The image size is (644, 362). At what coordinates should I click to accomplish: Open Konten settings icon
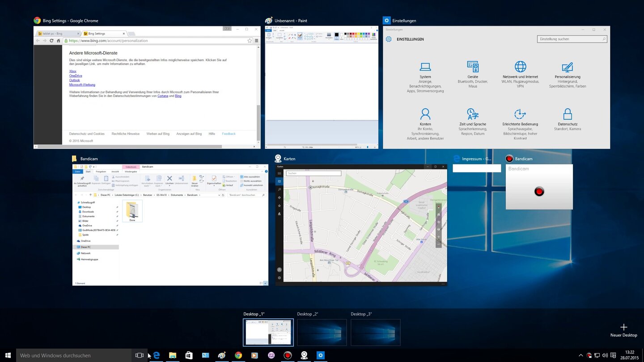[x=425, y=114]
